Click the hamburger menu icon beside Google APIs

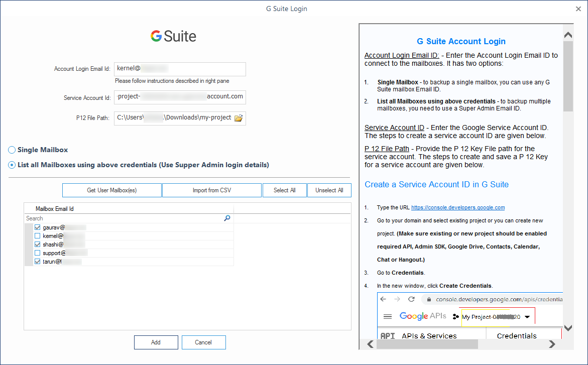388,317
